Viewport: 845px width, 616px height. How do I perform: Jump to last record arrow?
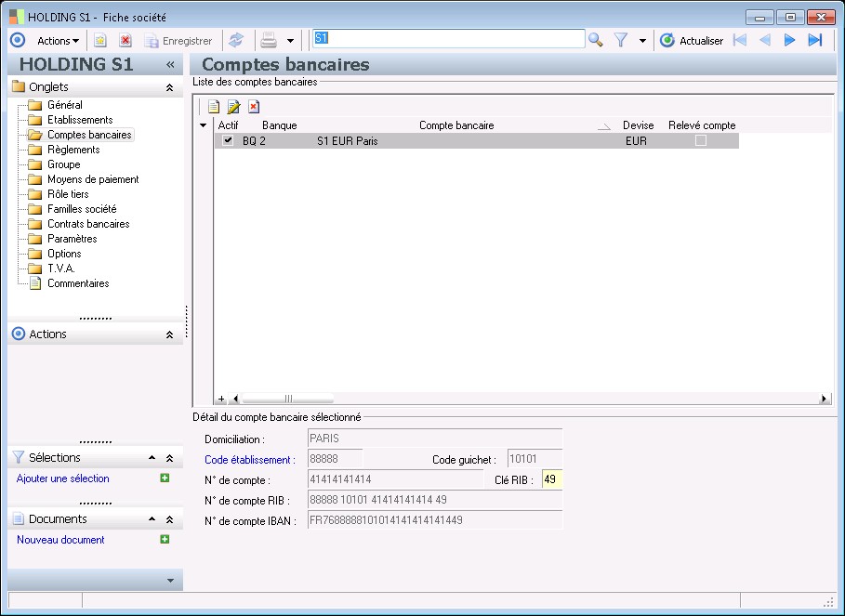click(815, 40)
